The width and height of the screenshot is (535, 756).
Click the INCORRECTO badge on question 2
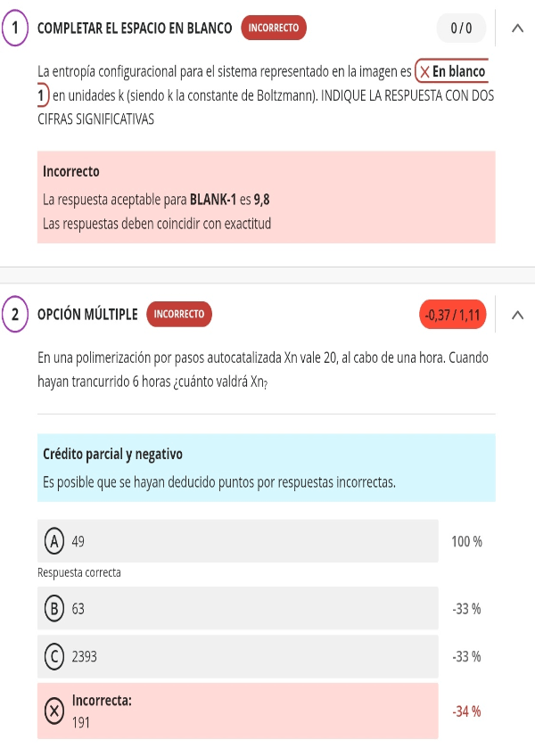(179, 314)
